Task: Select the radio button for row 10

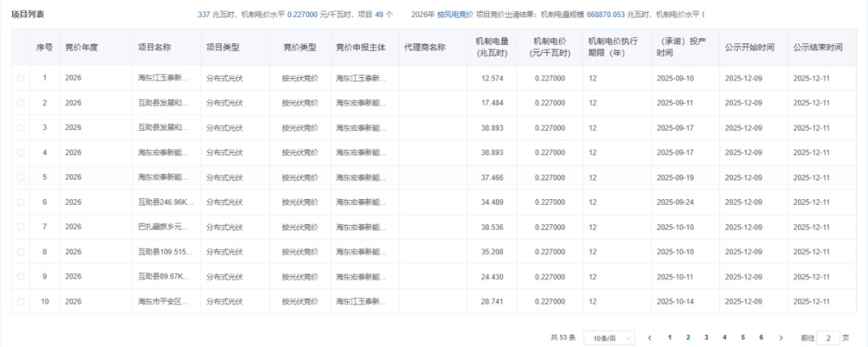Action: click(21, 302)
